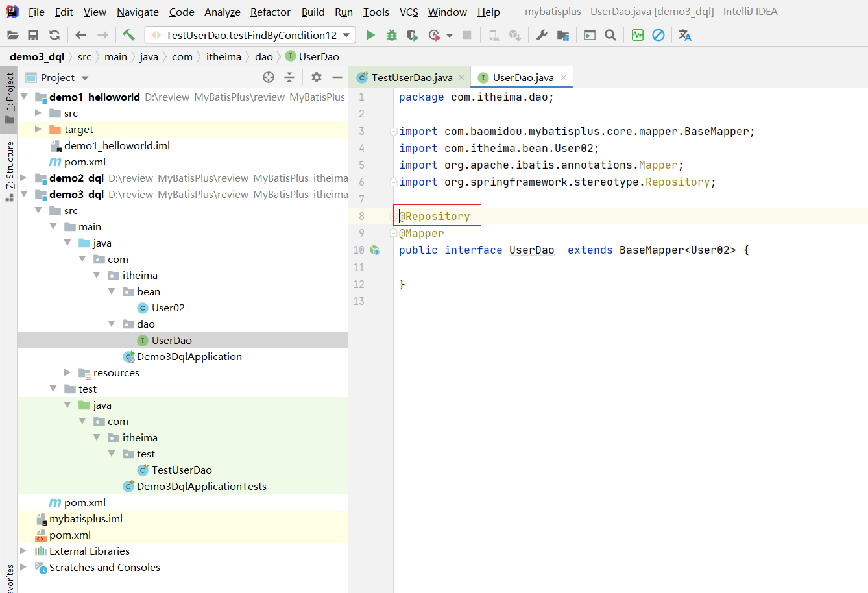Open the Refactor menu
The image size is (868, 593).
(x=270, y=12)
